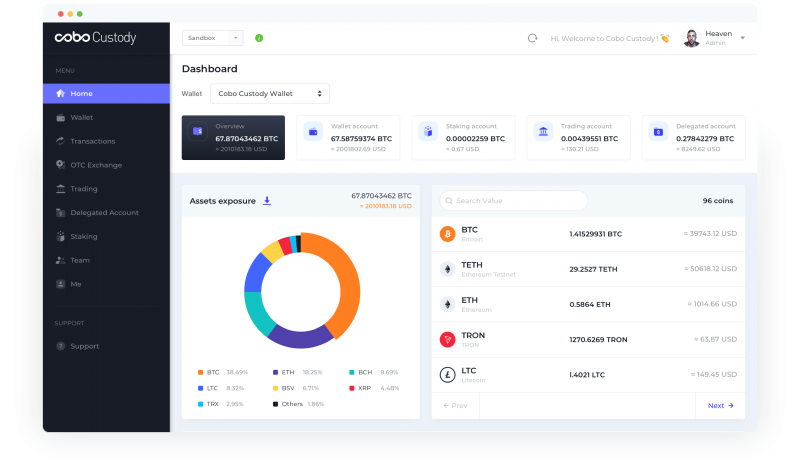The height and width of the screenshot is (475, 800).
Task: Click the Staking sidebar icon
Action: click(61, 236)
